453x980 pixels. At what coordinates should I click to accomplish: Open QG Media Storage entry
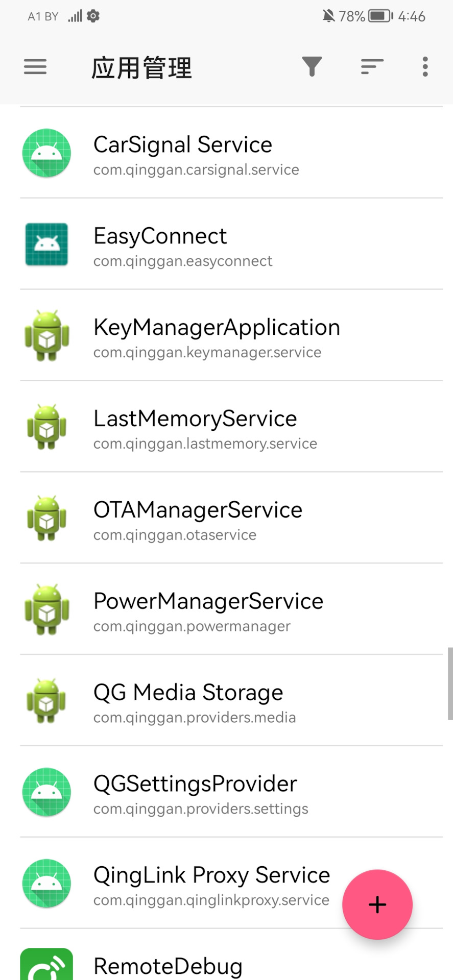(231, 701)
